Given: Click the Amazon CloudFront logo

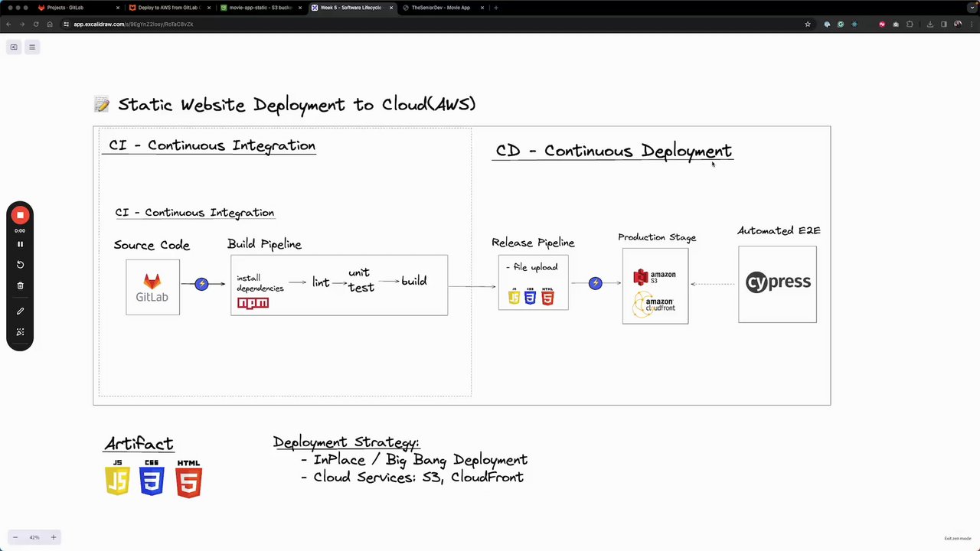Looking at the screenshot, I should tap(655, 304).
